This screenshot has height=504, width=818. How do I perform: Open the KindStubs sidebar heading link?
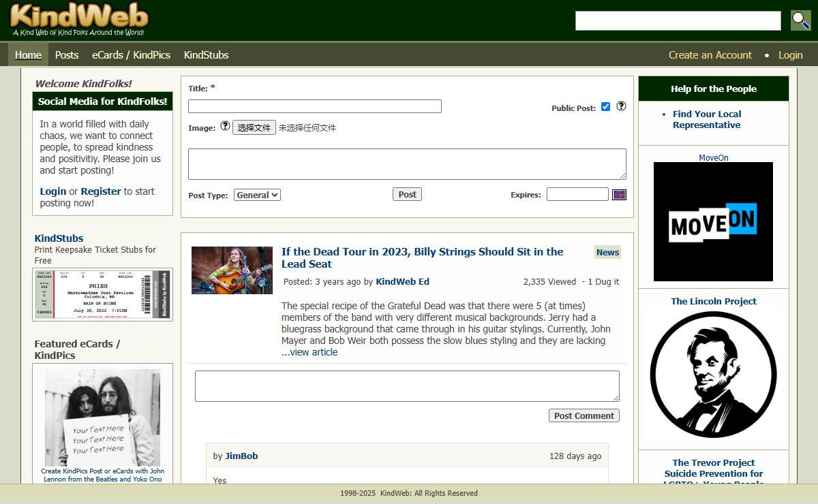pyautogui.click(x=59, y=238)
